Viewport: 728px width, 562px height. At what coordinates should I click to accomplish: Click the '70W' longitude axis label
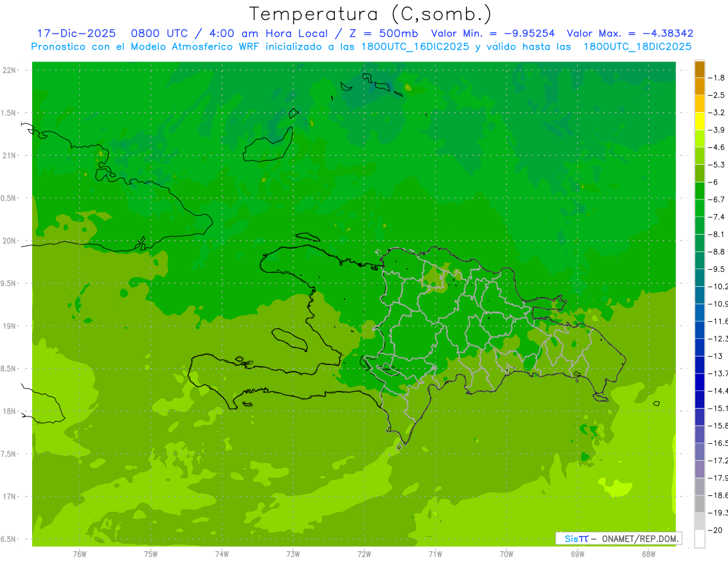coord(507,554)
